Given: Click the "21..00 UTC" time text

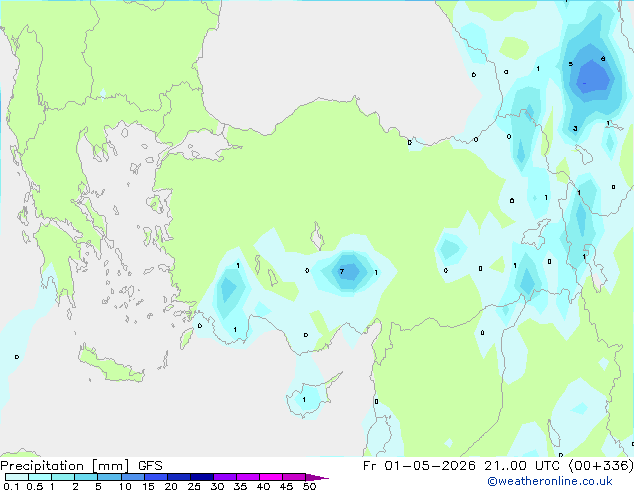Looking at the screenshot, I should click(522, 466).
